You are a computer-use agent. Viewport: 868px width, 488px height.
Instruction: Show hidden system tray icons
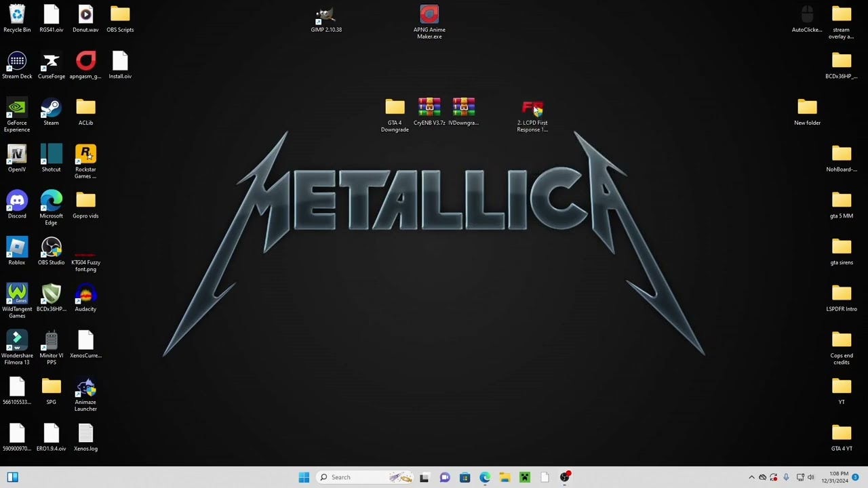(x=751, y=477)
